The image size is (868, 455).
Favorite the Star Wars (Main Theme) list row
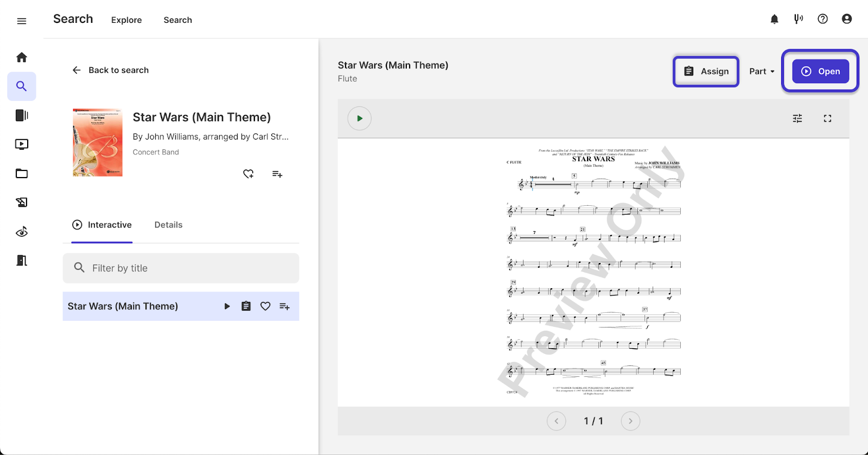click(x=265, y=306)
